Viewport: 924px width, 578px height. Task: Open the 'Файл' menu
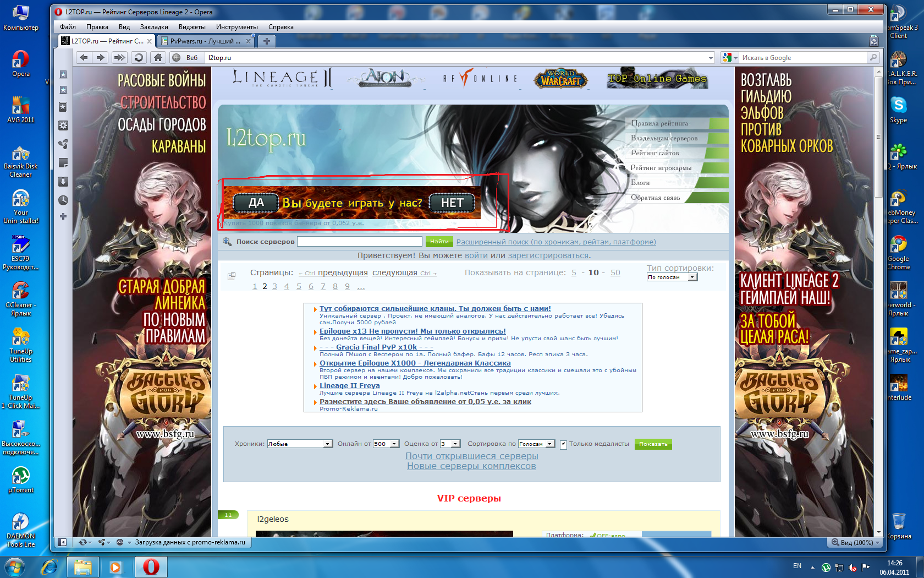[68, 27]
